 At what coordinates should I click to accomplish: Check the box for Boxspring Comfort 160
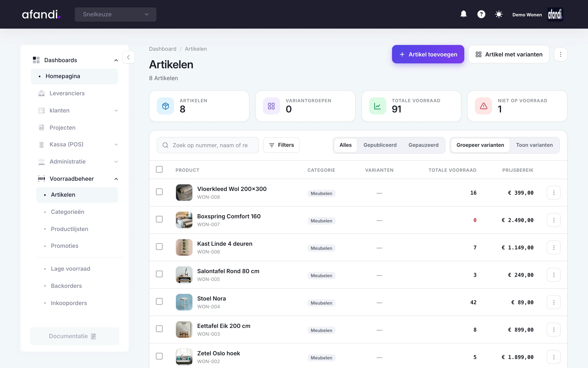[159, 219]
